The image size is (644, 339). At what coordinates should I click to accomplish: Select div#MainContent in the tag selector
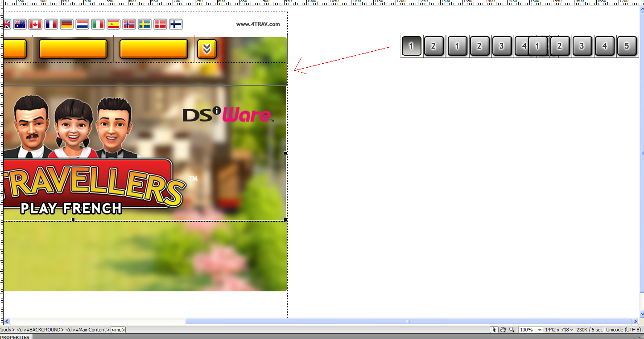pos(87,330)
